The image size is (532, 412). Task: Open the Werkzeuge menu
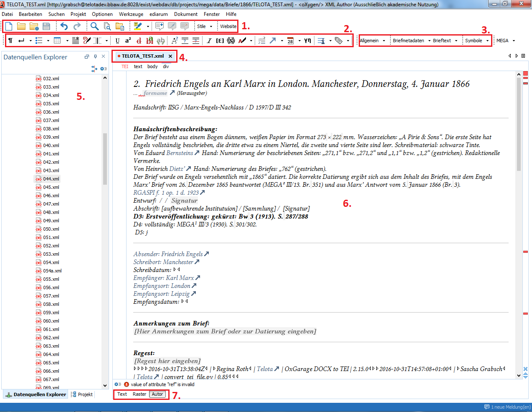coord(131,14)
